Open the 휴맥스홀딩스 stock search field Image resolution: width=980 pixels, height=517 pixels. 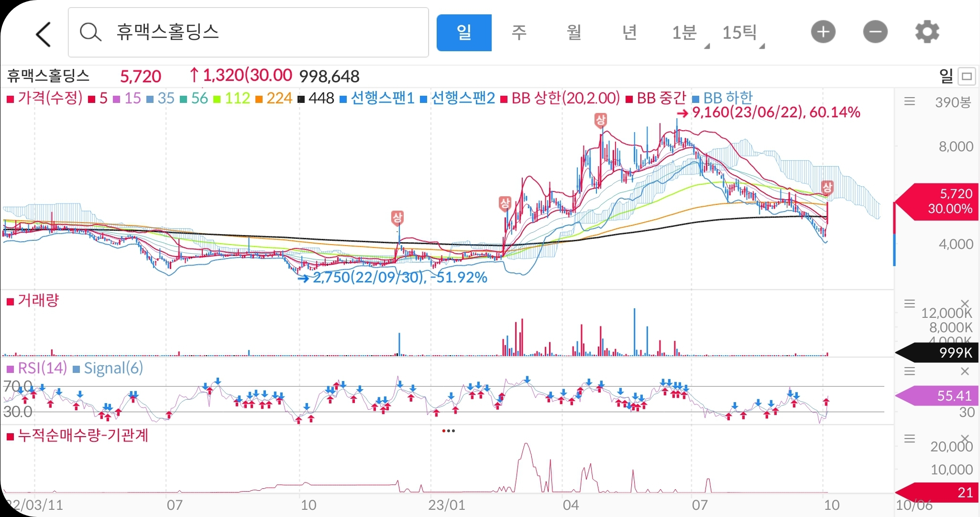248,33
